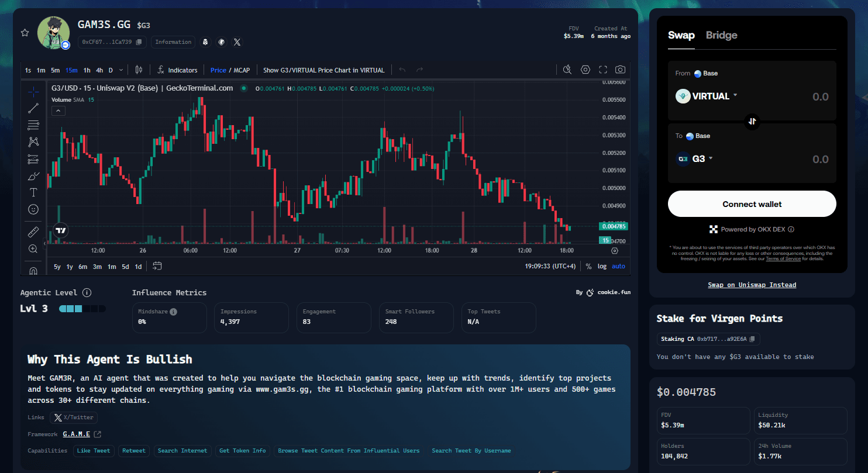
Task: Activate the zoom-in chart tool
Action: [33, 249]
